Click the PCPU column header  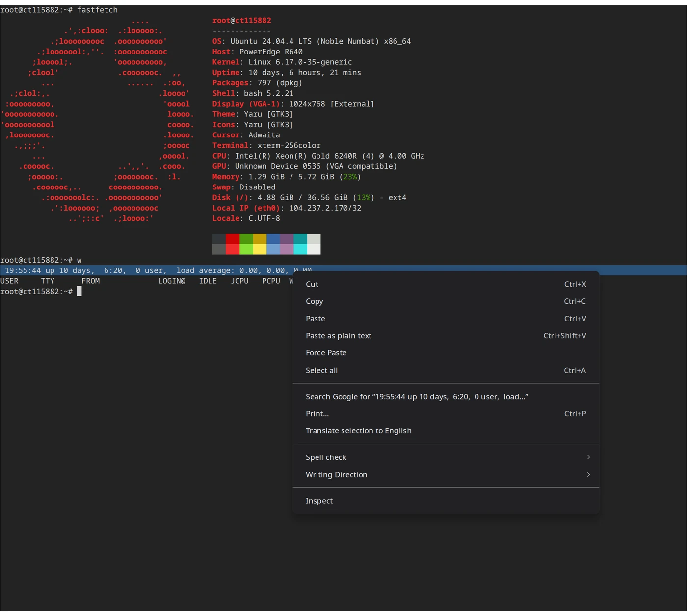click(271, 281)
